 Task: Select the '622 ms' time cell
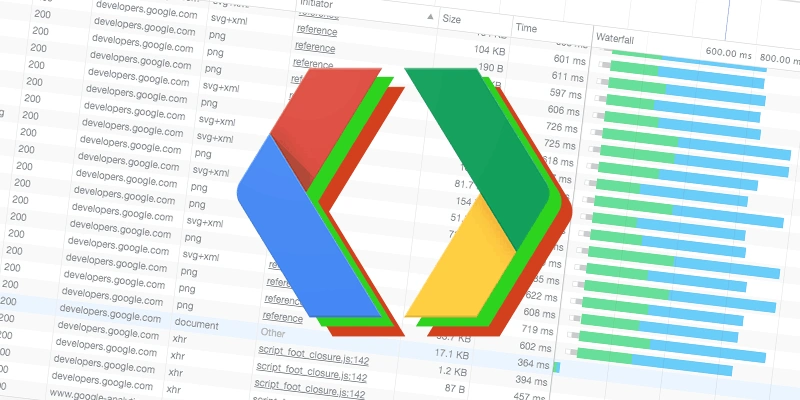point(541,296)
